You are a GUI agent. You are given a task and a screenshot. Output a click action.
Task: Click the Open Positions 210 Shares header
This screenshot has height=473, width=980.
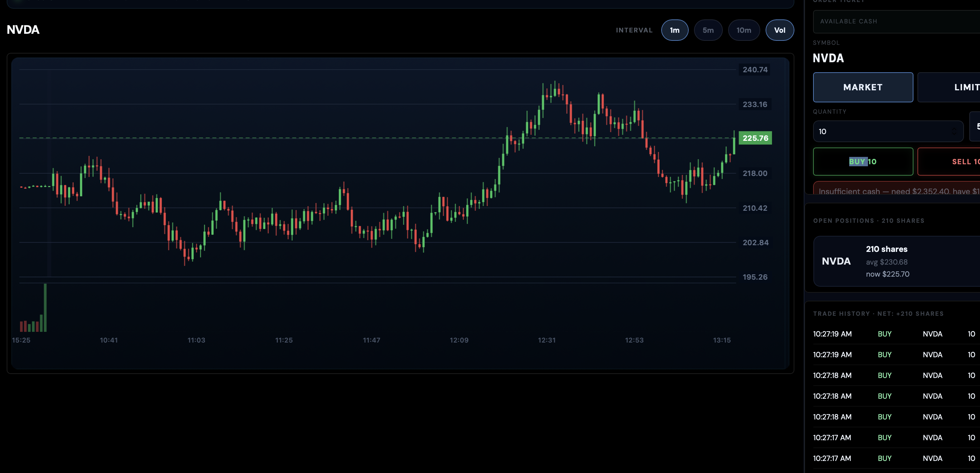pos(869,221)
